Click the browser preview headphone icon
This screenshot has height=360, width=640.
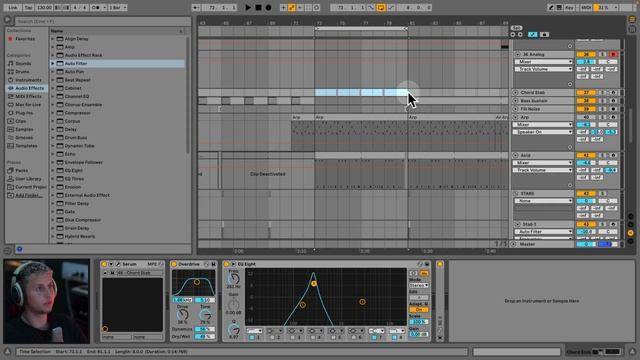tap(19, 249)
